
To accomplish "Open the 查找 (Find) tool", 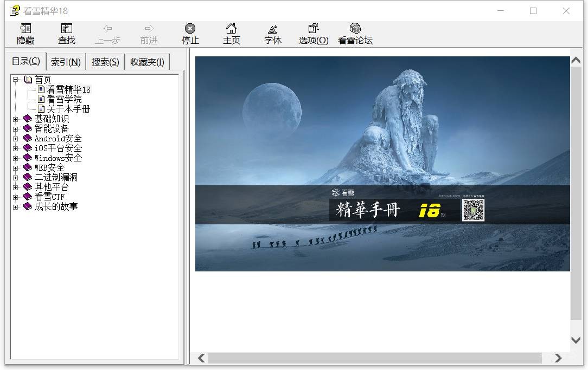I will [67, 29].
